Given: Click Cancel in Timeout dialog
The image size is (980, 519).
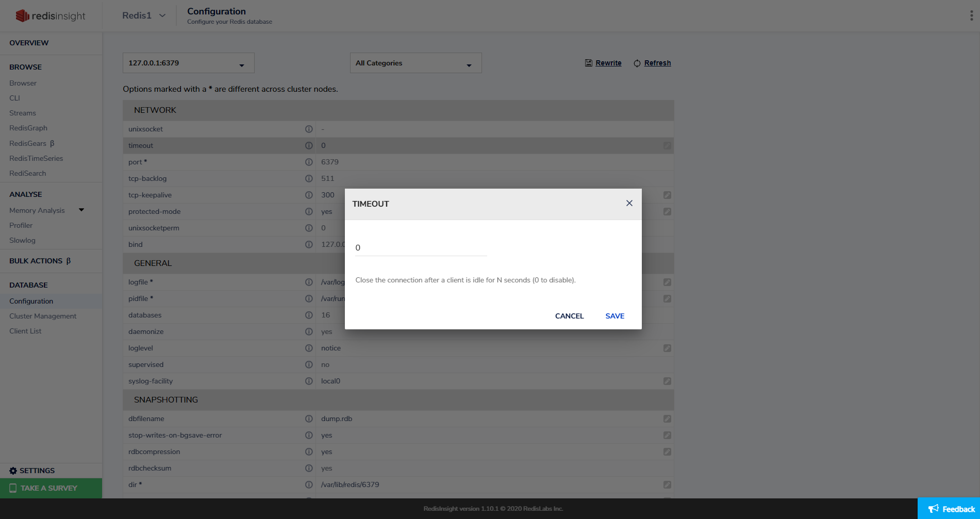Looking at the screenshot, I should (x=569, y=316).
